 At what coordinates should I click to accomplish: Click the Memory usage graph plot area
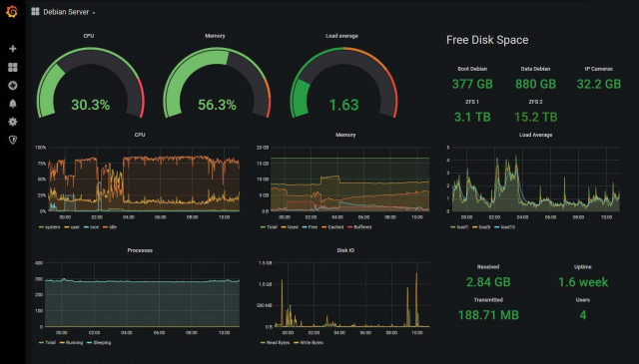[x=349, y=180]
